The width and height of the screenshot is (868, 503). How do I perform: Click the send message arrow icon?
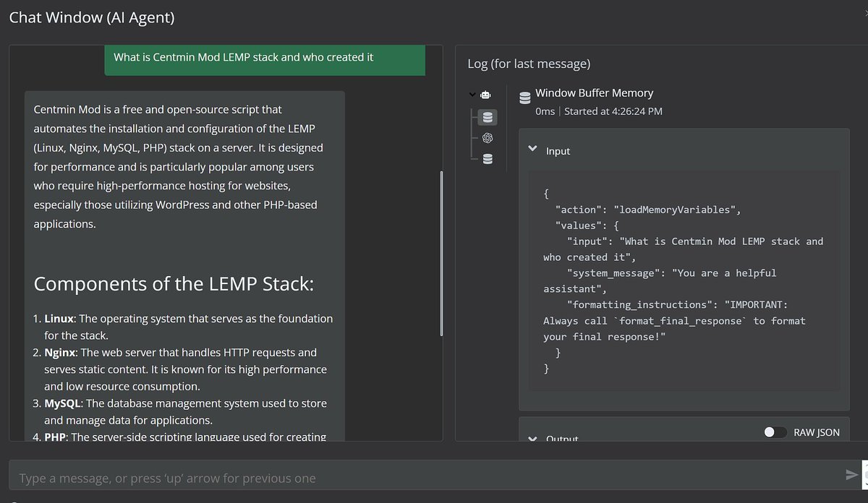[x=851, y=475]
